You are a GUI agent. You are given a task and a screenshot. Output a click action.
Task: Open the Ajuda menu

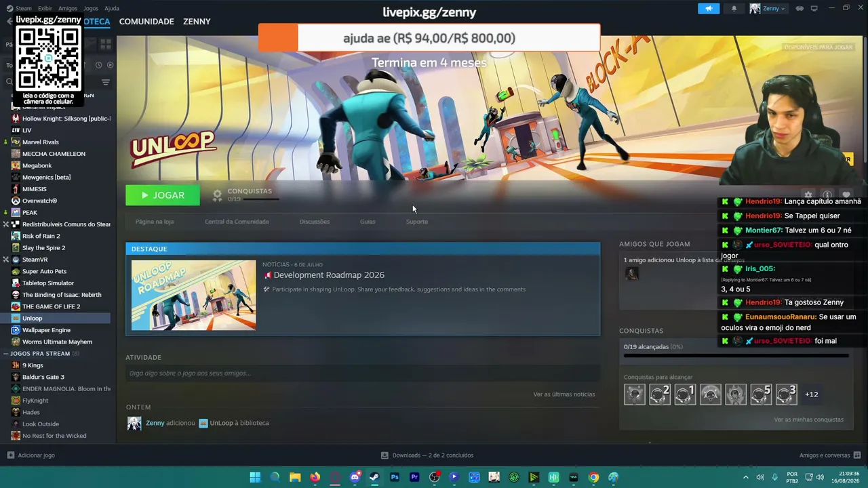pyautogui.click(x=112, y=8)
